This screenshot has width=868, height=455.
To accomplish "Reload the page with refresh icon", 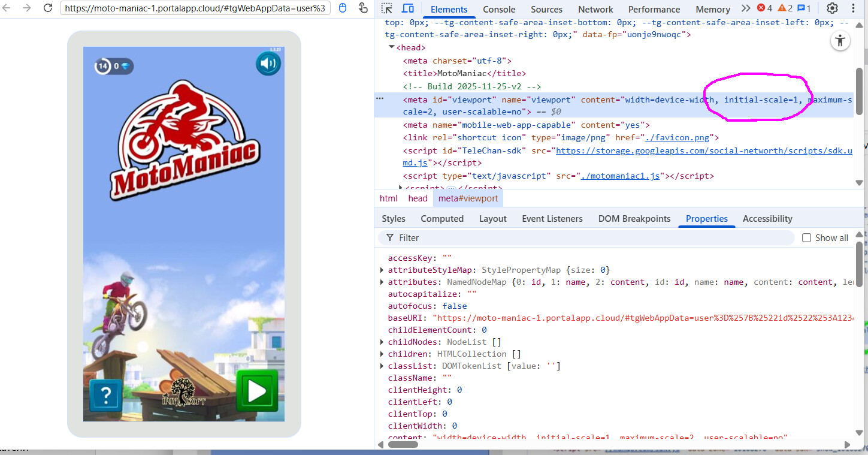I will coord(47,8).
